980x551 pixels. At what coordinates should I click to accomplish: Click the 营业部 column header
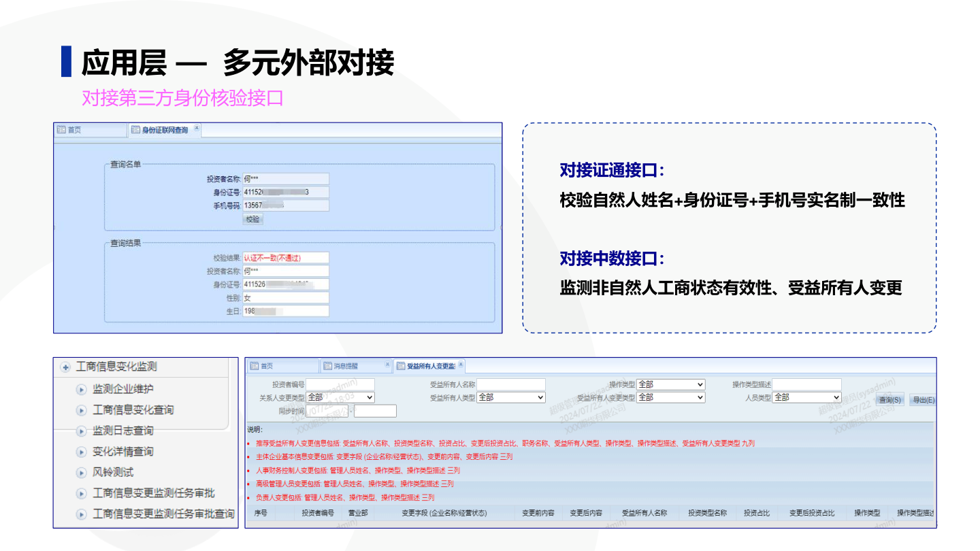(x=358, y=513)
